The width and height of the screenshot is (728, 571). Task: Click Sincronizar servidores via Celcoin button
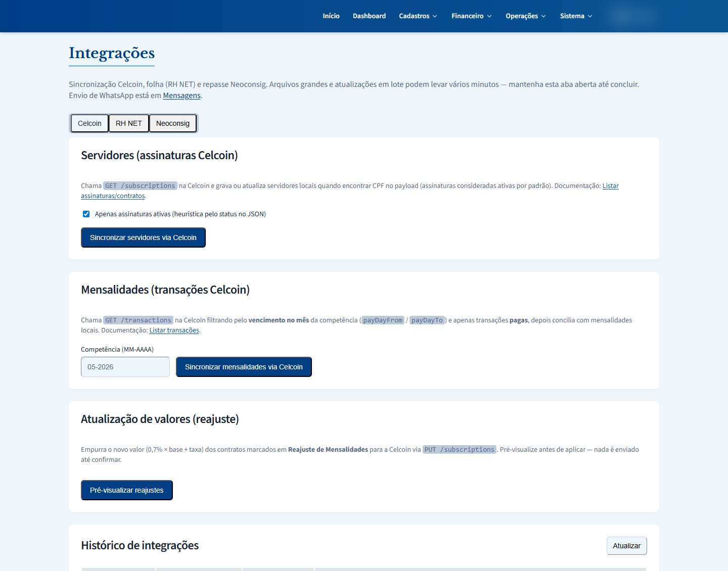click(143, 237)
